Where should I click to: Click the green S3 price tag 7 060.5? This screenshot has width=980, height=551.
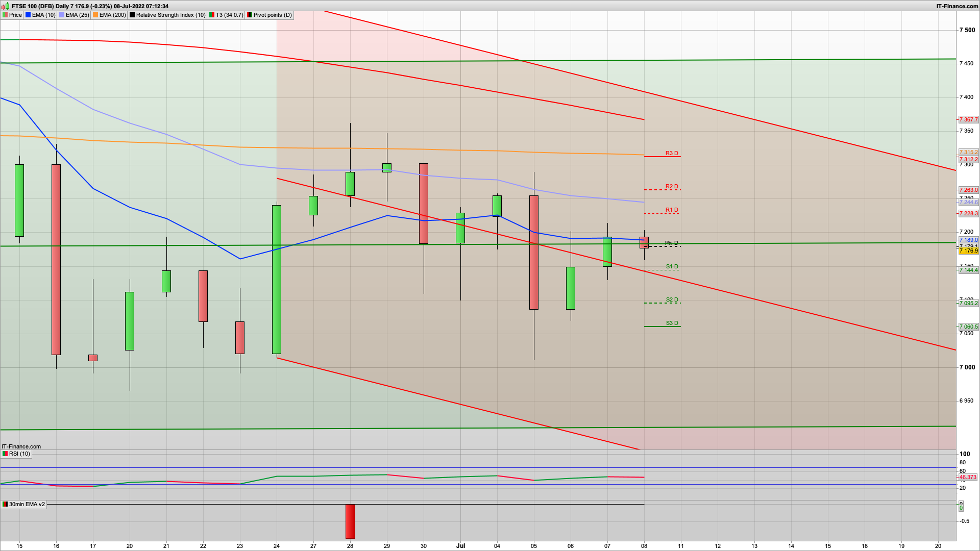(x=968, y=327)
